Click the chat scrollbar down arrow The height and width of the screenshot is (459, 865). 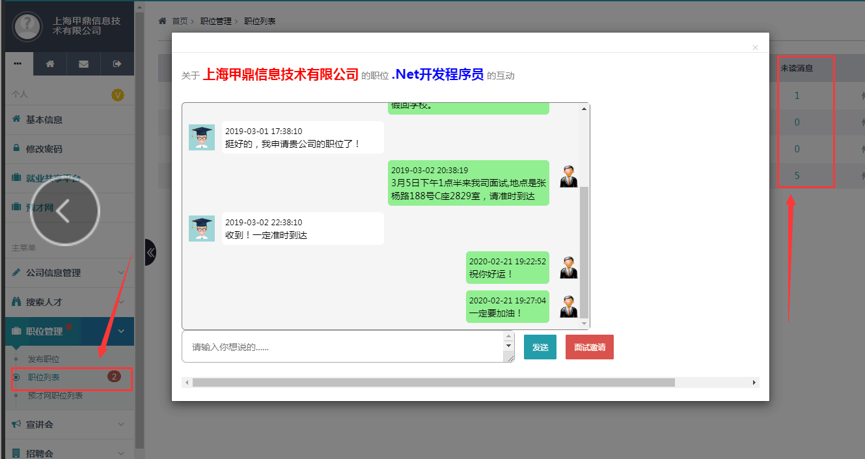(584, 323)
